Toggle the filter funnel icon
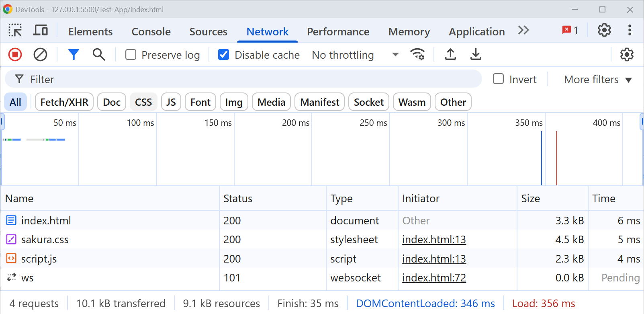This screenshot has height=314, width=644. point(74,54)
